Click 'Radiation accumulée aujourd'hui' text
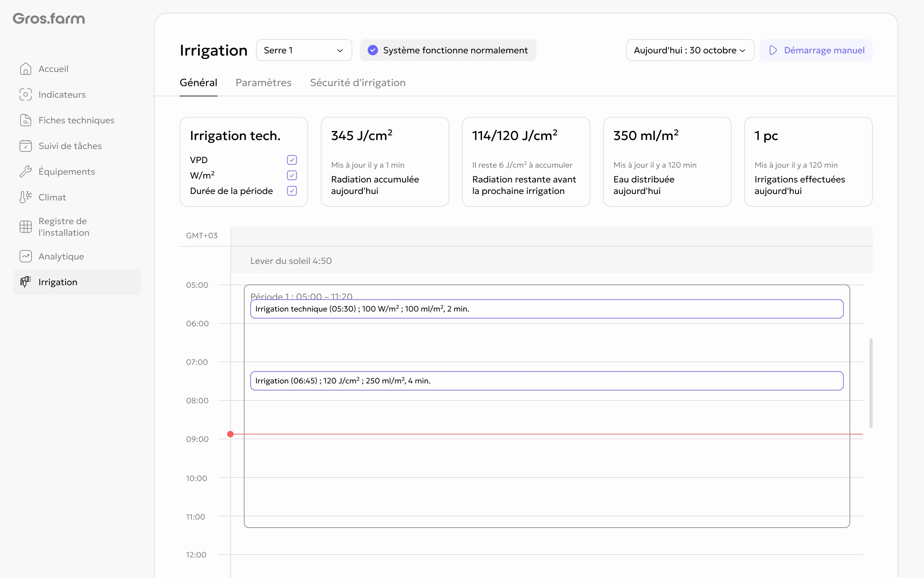Screen dimensions: 924x578 click(375, 185)
